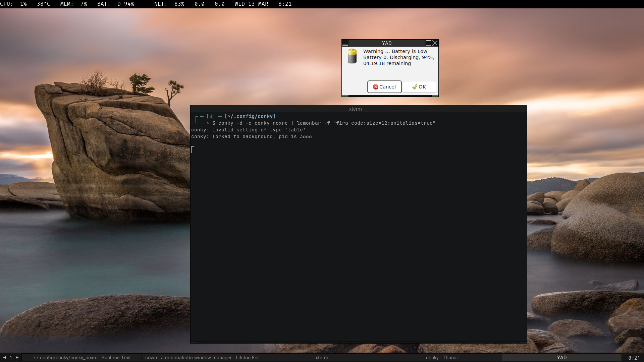Maximize the YAD dialog window
This screenshot has height=362, width=644.
(x=428, y=43)
